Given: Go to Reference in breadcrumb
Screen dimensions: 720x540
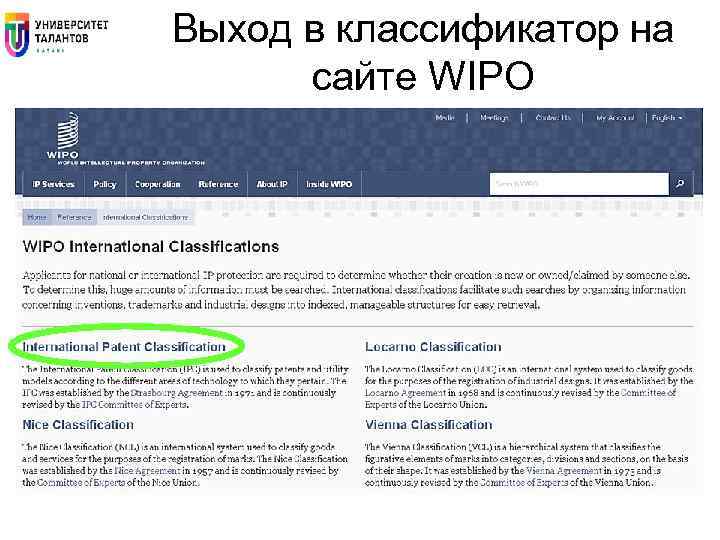Looking at the screenshot, I should [x=74, y=217].
